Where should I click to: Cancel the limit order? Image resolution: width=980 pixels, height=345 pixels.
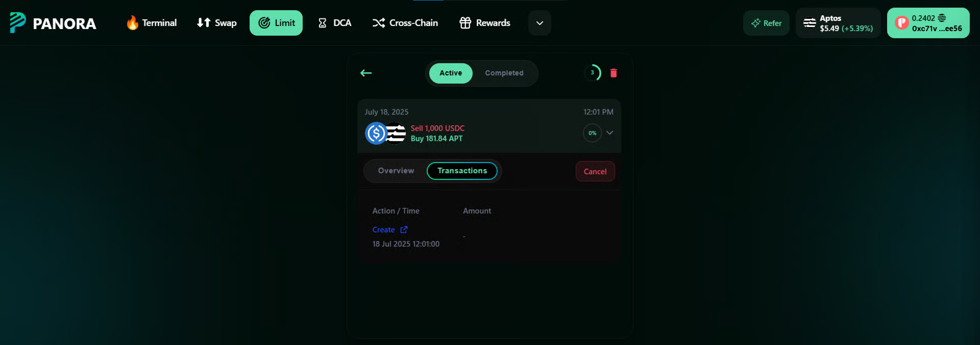[x=595, y=172]
